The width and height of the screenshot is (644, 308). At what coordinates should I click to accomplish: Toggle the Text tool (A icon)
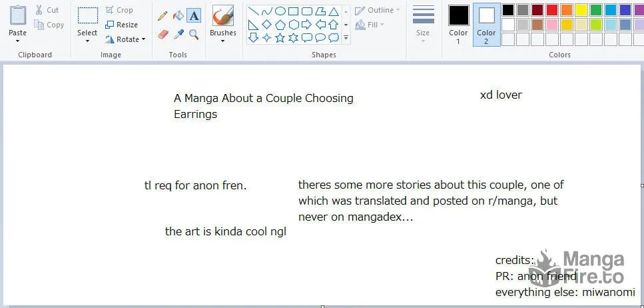[x=194, y=16]
